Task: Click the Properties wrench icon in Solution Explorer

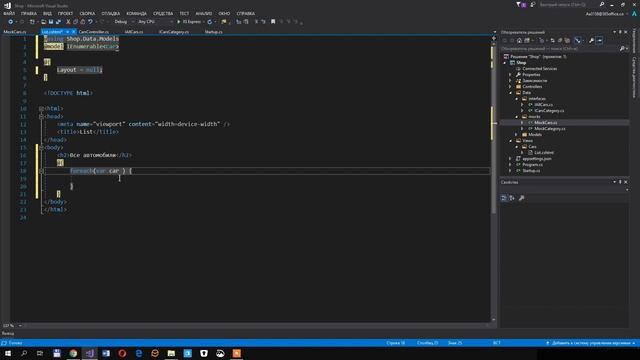Action: [x=591, y=40]
